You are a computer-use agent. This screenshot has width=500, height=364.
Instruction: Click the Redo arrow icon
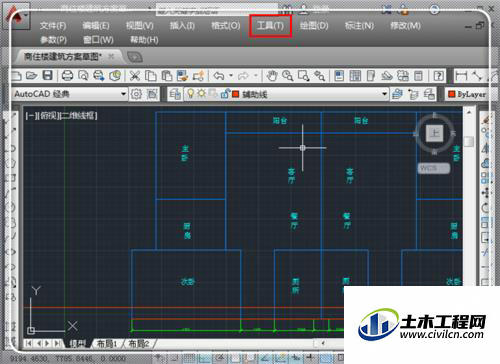[243, 76]
